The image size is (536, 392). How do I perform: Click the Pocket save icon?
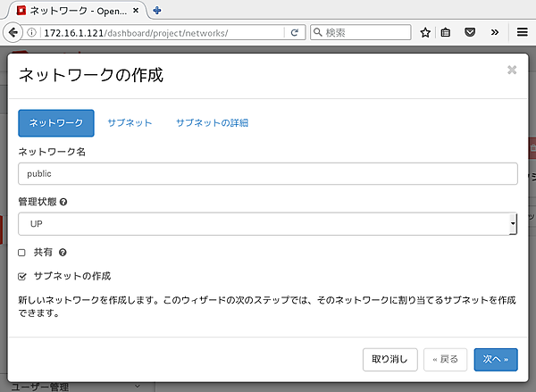(x=470, y=32)
